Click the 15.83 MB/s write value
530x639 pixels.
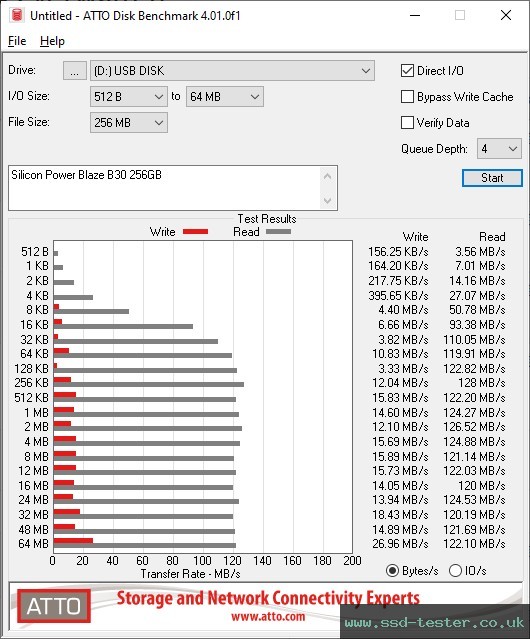400,398
